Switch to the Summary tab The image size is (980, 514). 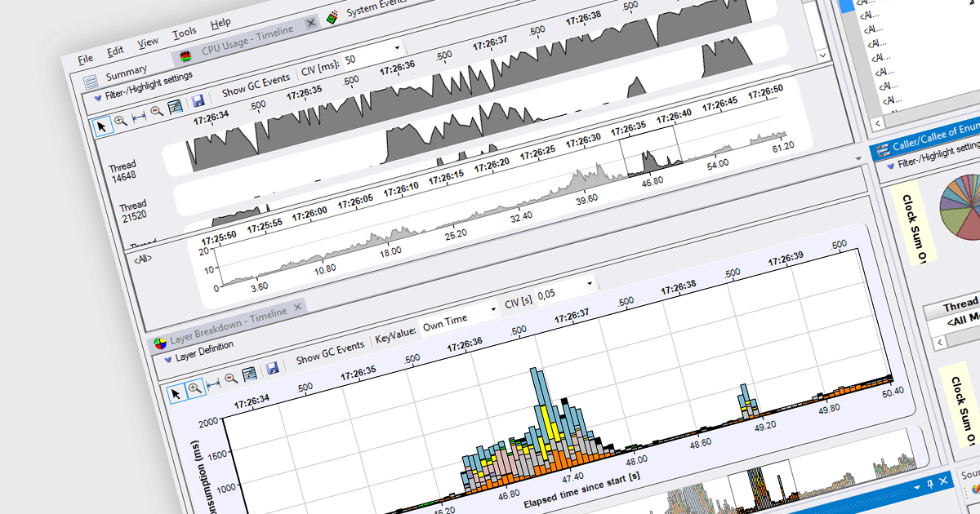tap(126, 71)
